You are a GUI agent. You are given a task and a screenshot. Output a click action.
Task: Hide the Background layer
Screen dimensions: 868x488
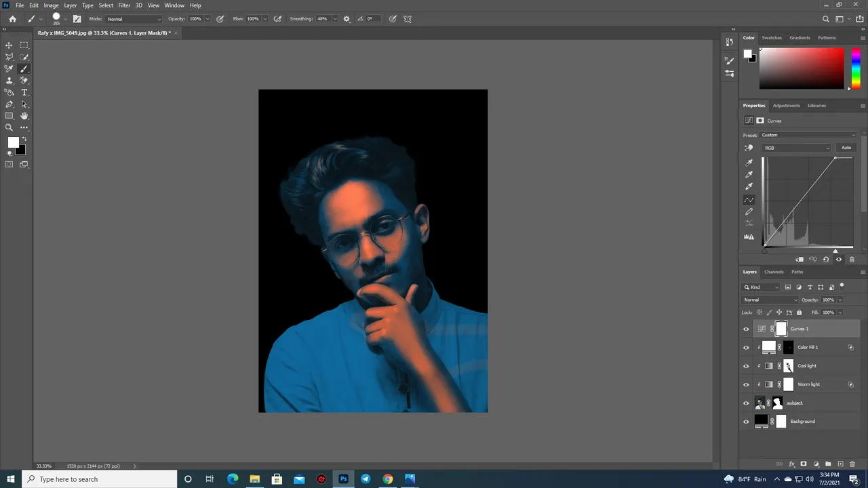[x=746, y=422]
